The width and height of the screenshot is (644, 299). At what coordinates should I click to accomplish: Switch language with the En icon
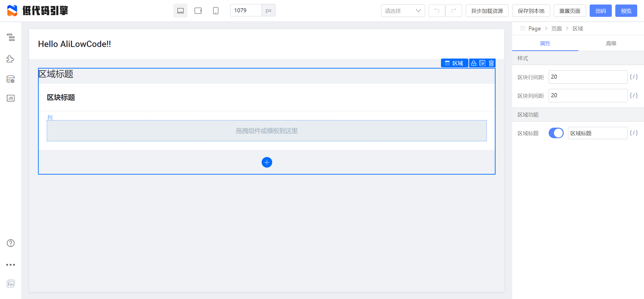pos(11,284)
